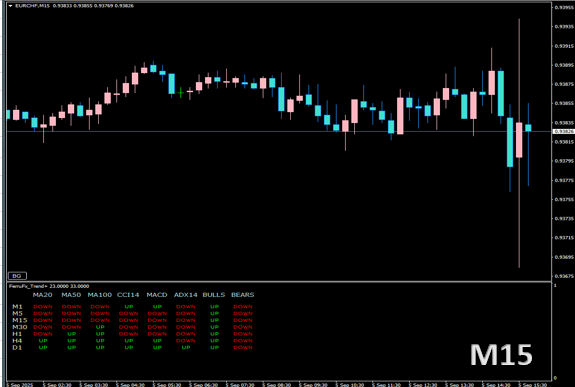Click the M1 row label
Viewport: 575px width, 387px height.
[x=17, y=307]
